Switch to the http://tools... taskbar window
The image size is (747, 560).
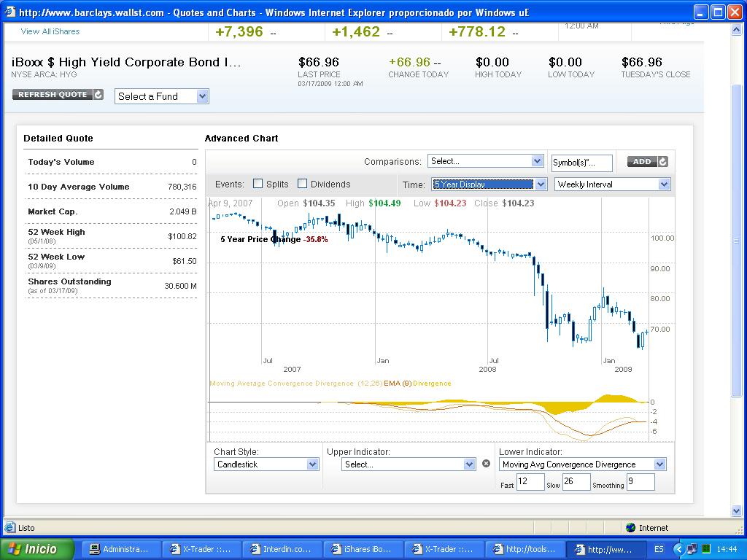coord(524,549)
